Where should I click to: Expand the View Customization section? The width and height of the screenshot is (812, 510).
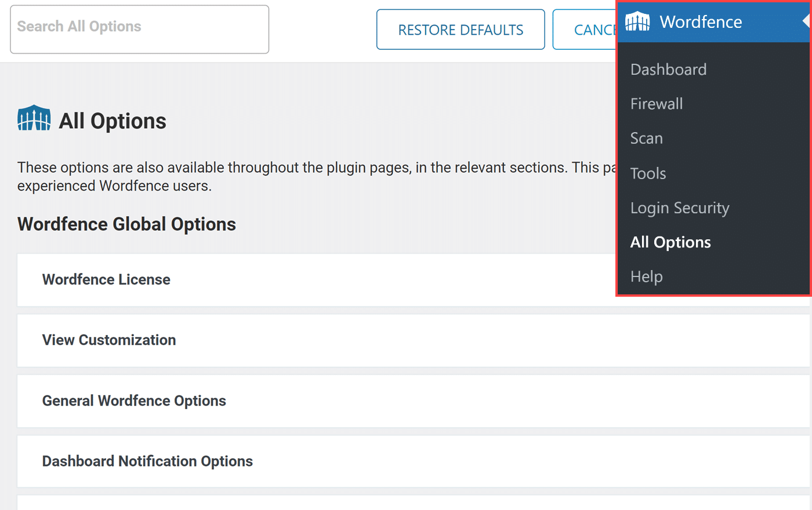[x=109, y=340]
